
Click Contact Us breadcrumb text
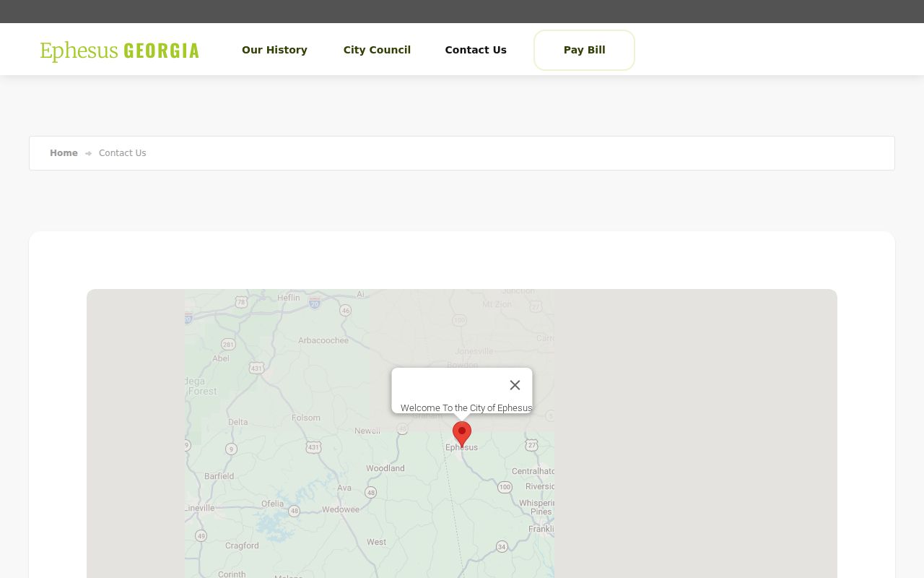[x=122, y=153]
